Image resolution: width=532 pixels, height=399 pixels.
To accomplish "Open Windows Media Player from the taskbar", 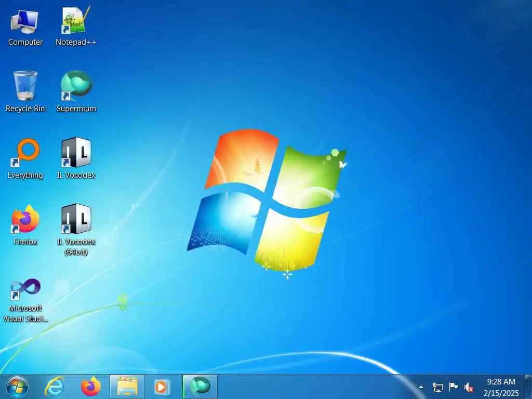I will point(162,387).
